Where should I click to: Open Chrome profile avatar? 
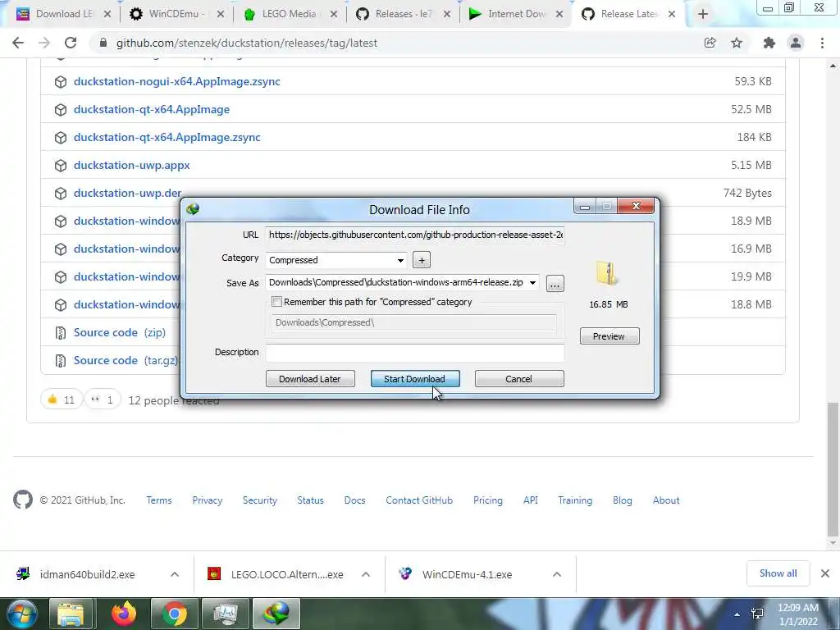pos(796,43)
